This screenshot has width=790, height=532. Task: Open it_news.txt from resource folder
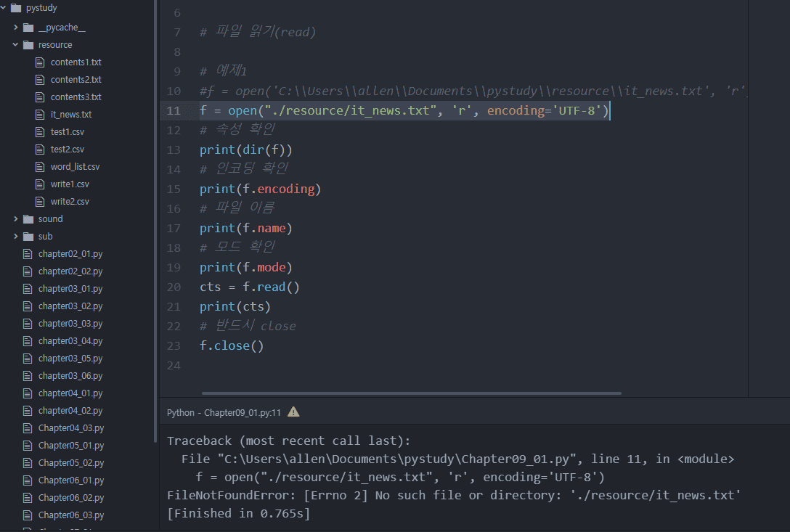tap(71, 115)
